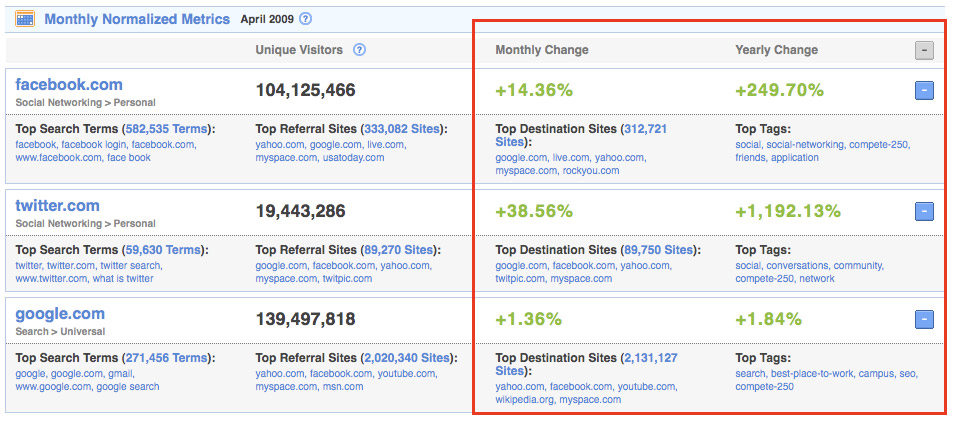The image size is (953, 422).
Task: Select facebook's 104,125,466 visitor count
Action: tap(305, 91)
